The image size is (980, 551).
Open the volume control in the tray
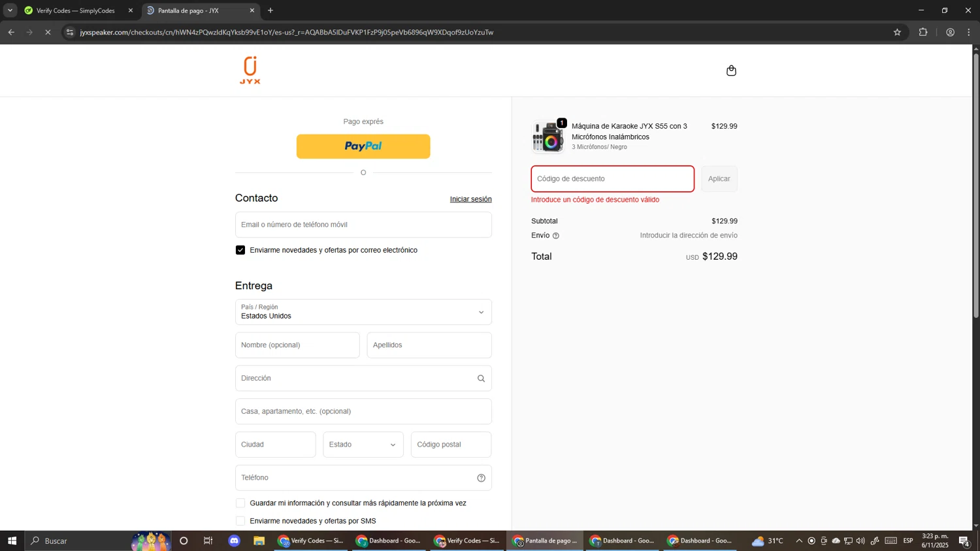pyautogui.click(x=860, y=541)
